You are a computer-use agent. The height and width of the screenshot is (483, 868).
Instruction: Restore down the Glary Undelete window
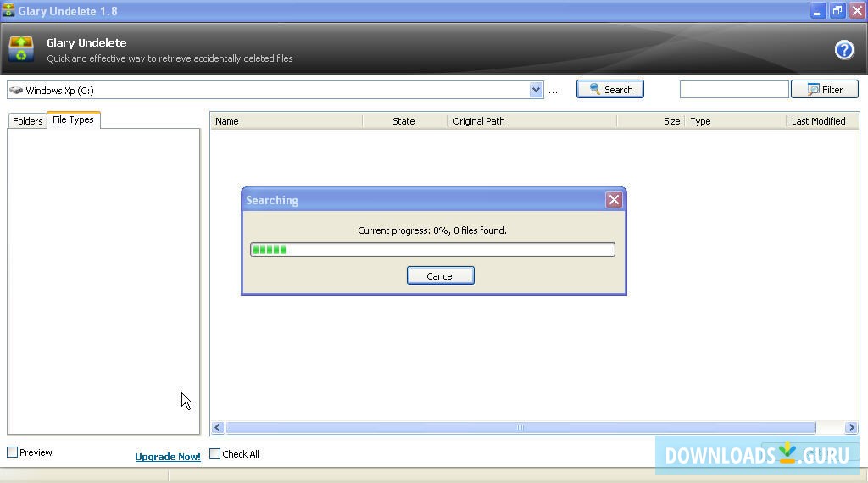tap(837, 10)
